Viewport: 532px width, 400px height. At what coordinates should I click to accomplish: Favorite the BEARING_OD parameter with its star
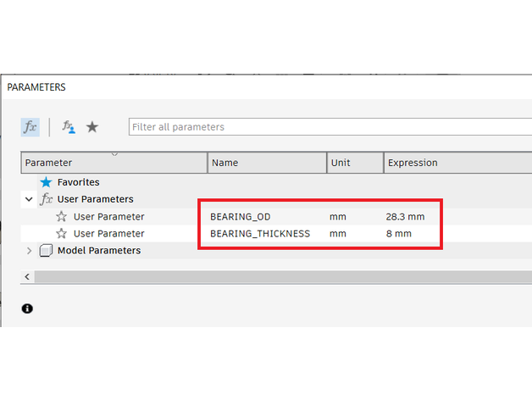(62, 217)
